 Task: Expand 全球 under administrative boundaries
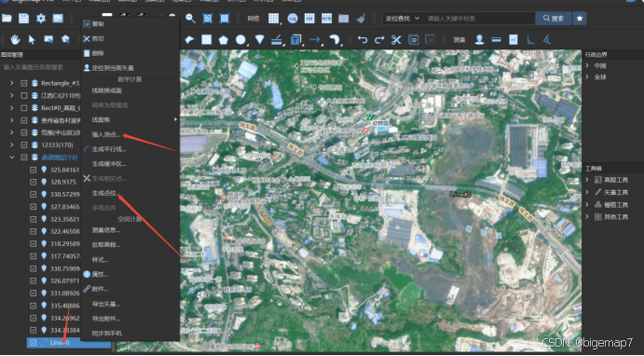coord(587,77)
